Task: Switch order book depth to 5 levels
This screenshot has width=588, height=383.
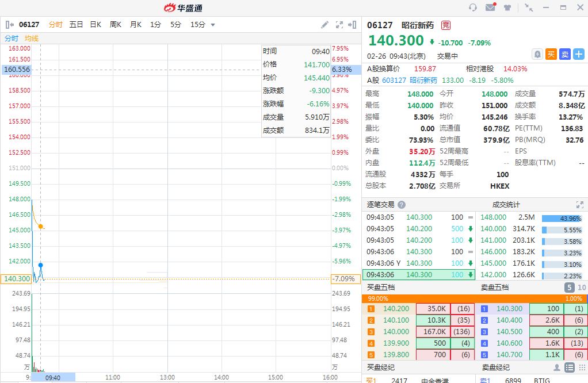Action: 568,288
